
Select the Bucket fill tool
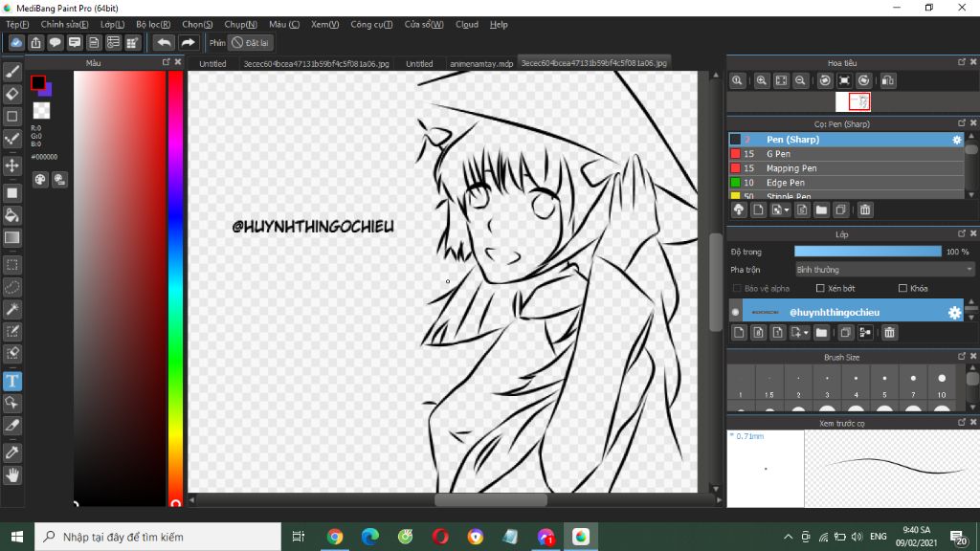click(x=12, y=214)
